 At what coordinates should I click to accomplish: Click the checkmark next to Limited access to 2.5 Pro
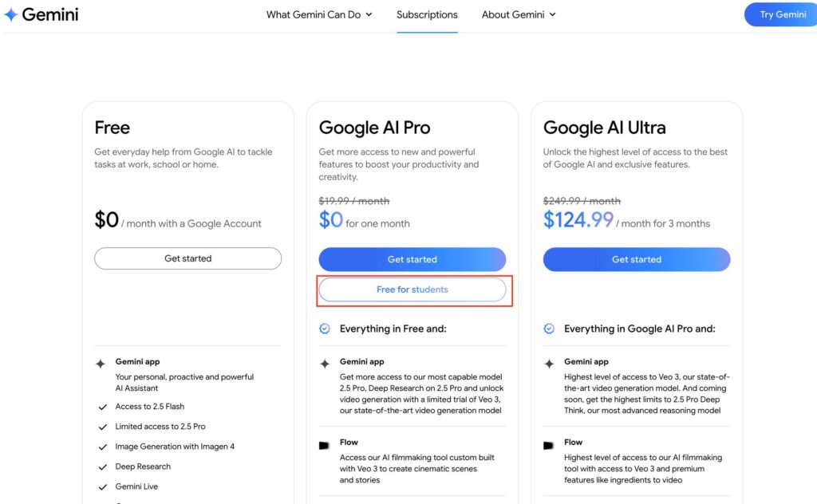102,427
